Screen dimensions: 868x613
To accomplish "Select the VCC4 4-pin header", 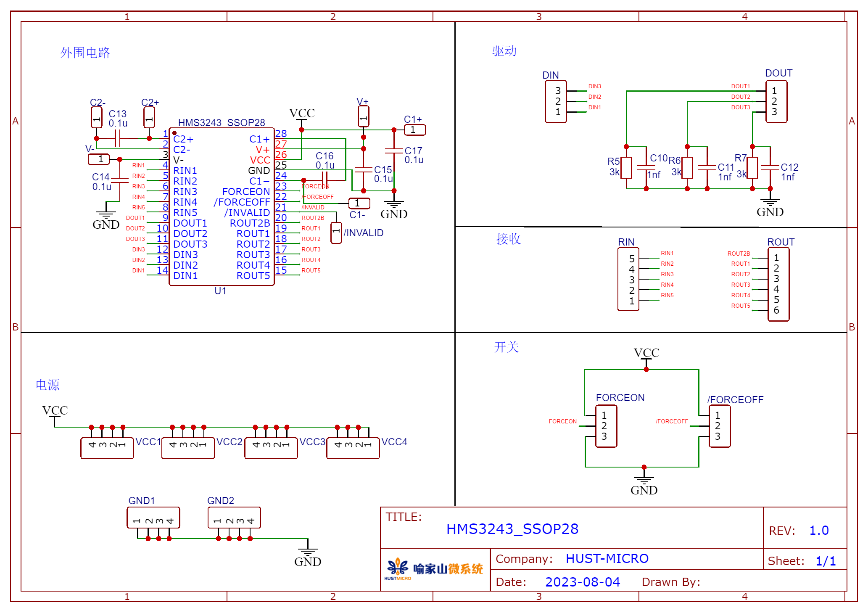I will [353, 448].
